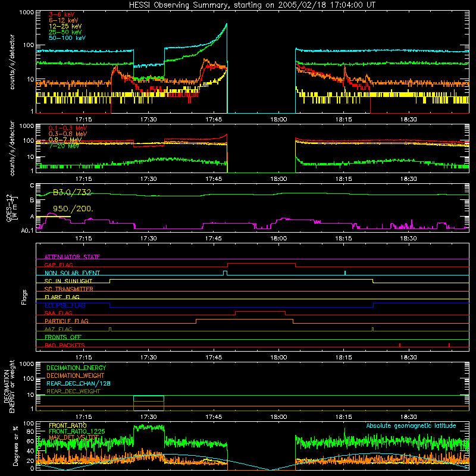Click the 18:15 tick on GOES panel

[x=343, y=239]
